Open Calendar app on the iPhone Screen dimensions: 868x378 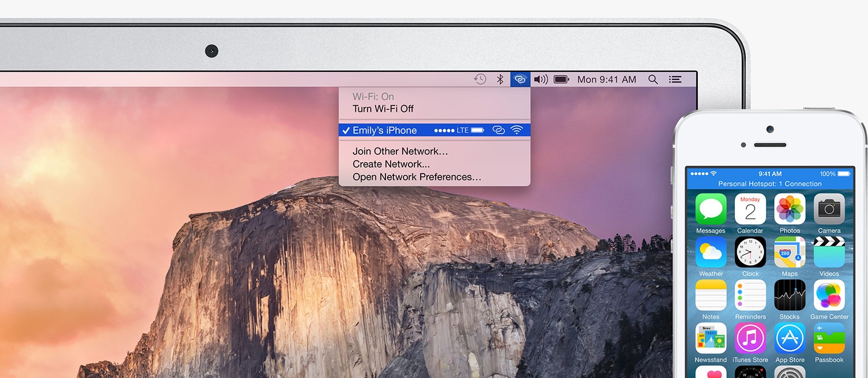(x=750, y=209)
